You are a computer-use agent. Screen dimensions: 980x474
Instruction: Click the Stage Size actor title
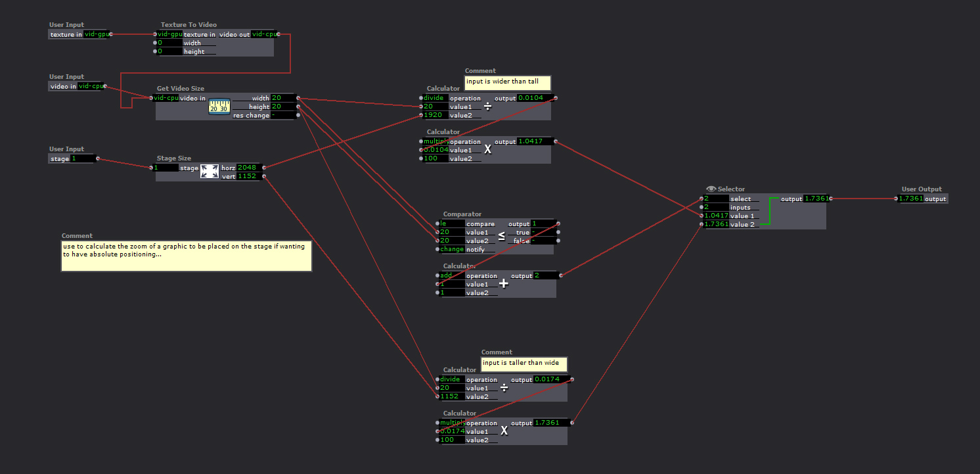(x=174, y=158)
